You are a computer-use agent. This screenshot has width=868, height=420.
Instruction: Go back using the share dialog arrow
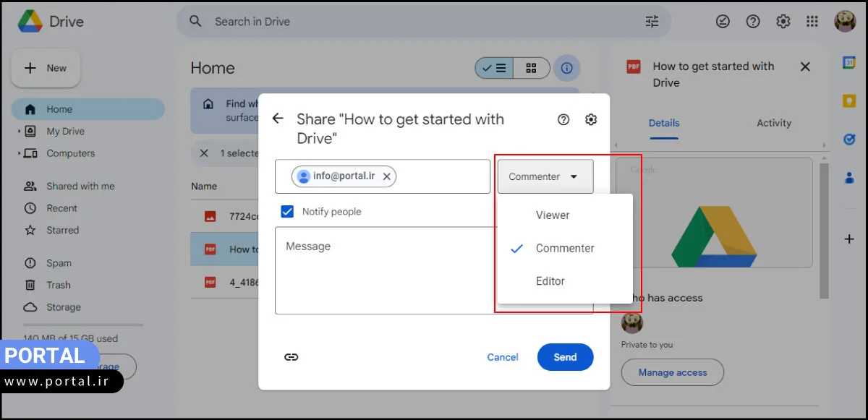(x=278, y=119)
